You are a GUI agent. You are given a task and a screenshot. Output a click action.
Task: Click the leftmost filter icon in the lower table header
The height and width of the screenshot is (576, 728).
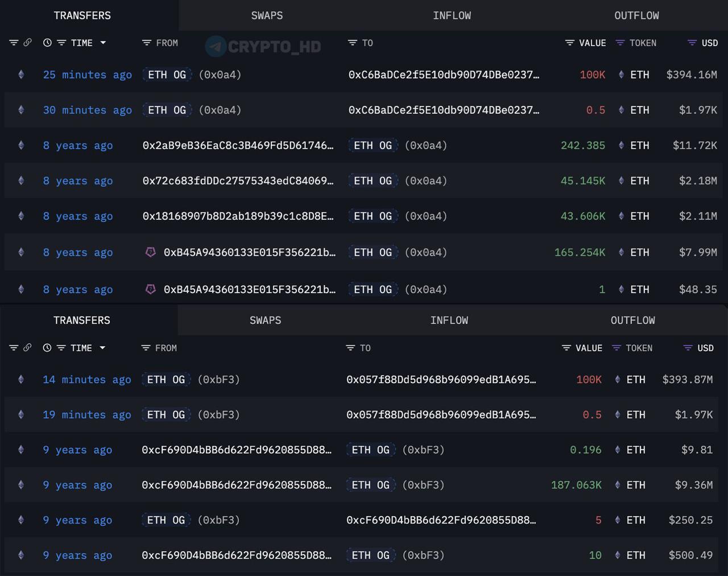coord(14,348)
